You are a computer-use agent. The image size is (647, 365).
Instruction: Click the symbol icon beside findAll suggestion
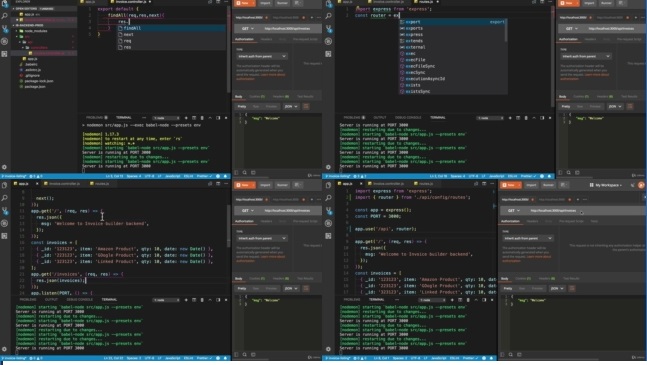tap(120, 28)
